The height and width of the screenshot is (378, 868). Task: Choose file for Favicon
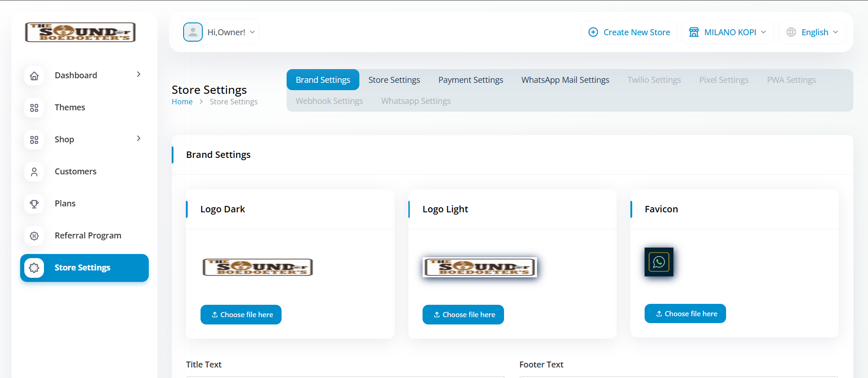click(685, 313)
